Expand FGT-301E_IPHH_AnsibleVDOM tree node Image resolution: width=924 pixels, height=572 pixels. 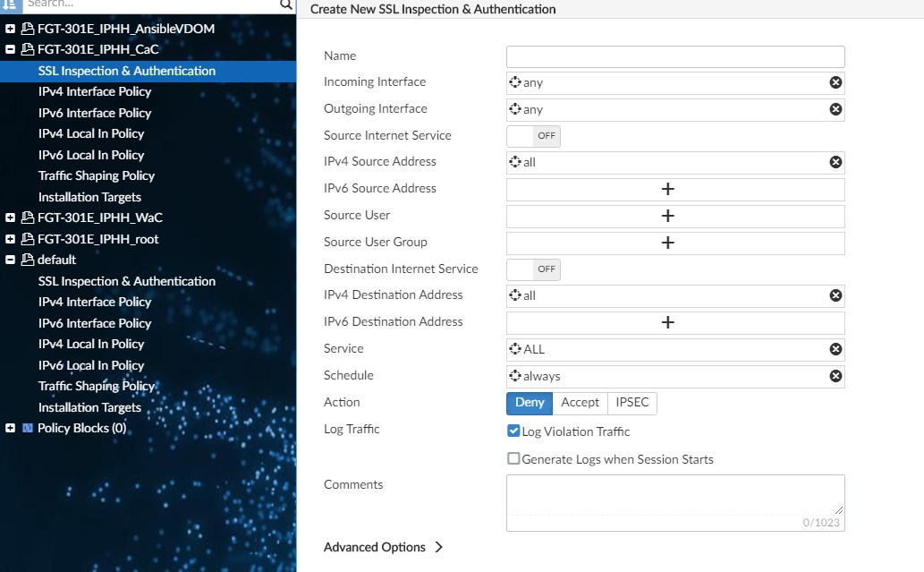click(x=10, y=29)
